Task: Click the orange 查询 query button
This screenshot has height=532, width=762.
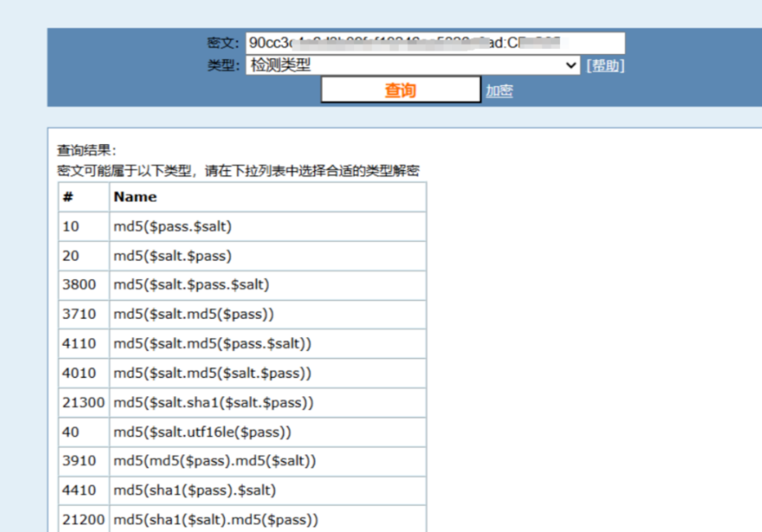Action: (401, 90)
